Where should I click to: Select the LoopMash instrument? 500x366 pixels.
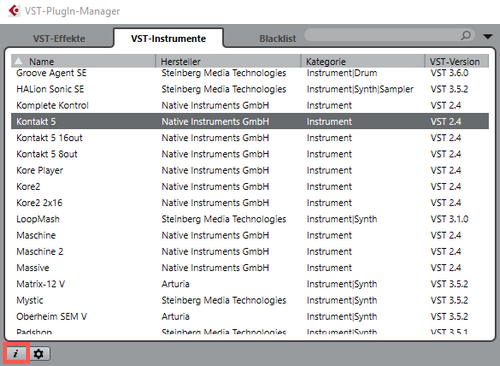point(250,219)
